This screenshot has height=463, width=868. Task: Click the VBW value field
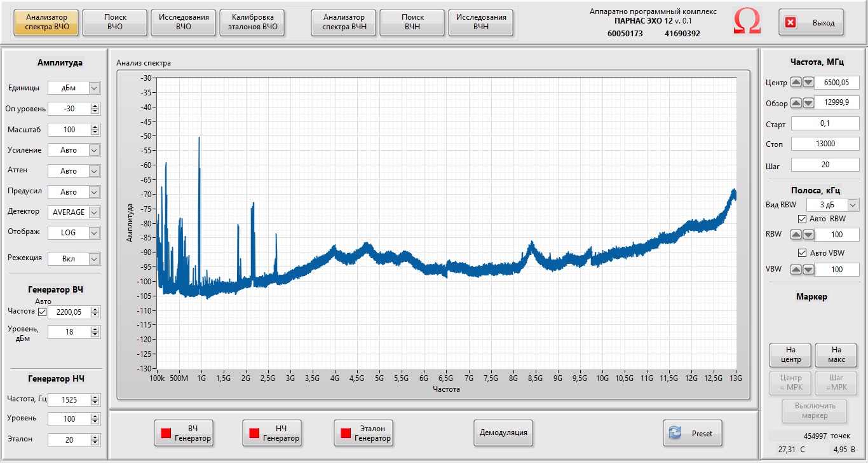837,270
